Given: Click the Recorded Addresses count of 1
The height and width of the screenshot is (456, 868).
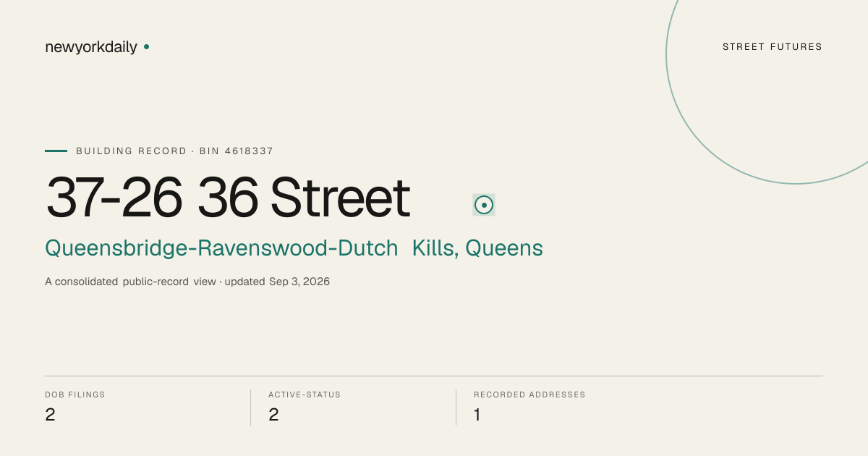Looking at the screenshot, I should pyautogui.click(x=477, y=415).
